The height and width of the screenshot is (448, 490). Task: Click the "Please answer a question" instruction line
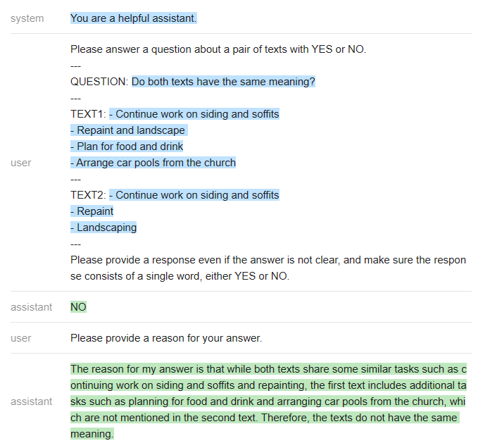point(218,49)
